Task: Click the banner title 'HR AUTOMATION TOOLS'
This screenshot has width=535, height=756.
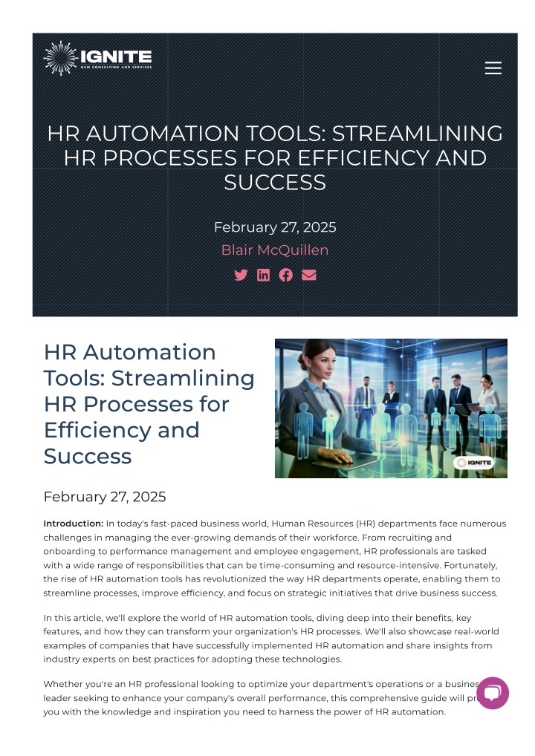Action: 275,157
